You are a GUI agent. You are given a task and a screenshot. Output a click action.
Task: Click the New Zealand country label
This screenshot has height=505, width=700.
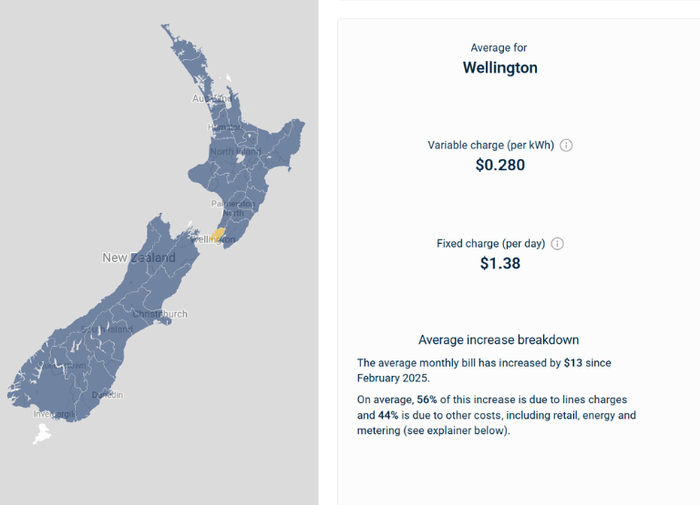coord(138,258)
